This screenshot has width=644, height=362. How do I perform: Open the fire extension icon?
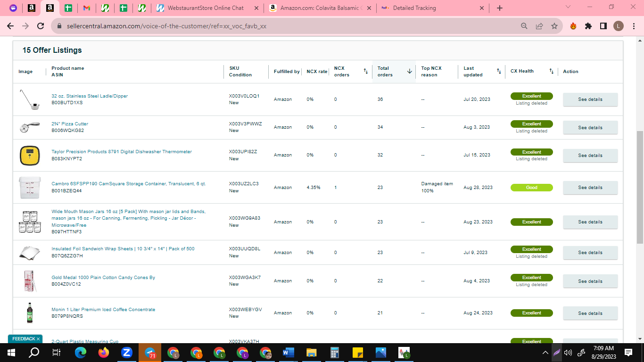(573, 26)
